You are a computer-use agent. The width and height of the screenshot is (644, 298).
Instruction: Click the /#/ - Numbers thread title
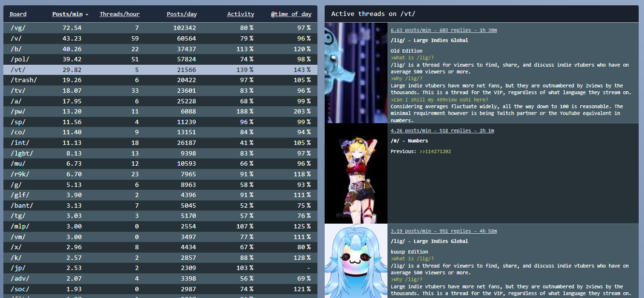409,141
